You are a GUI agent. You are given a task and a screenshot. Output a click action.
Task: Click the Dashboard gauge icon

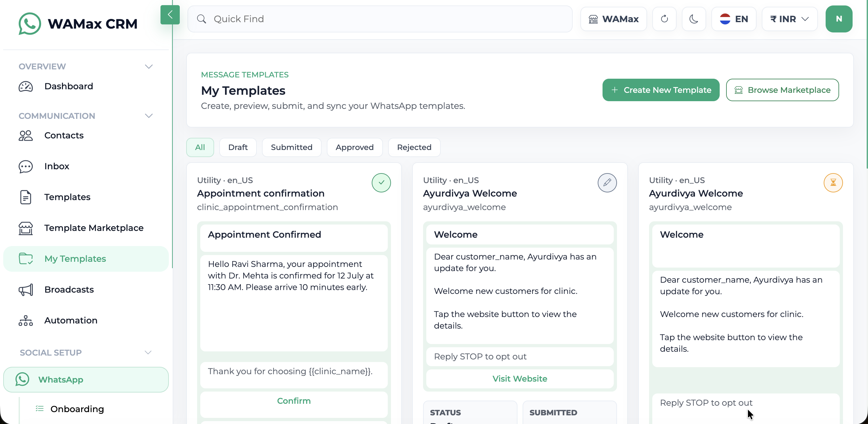tap(26, 86)
